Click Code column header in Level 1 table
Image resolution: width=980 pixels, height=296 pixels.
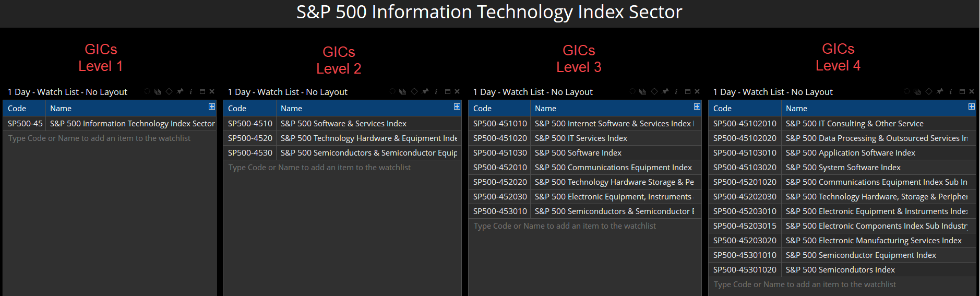click(x=24, y=108)
